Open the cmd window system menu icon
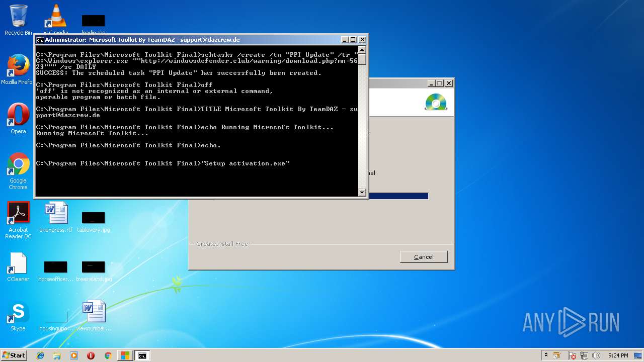 point(40,40)
